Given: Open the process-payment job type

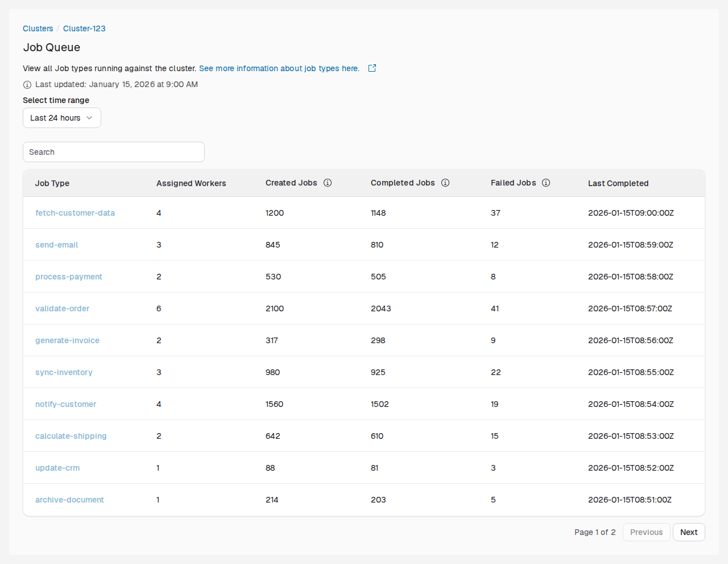Looking at the screenshot, I should pyautogui.click(x=69, y=277).
